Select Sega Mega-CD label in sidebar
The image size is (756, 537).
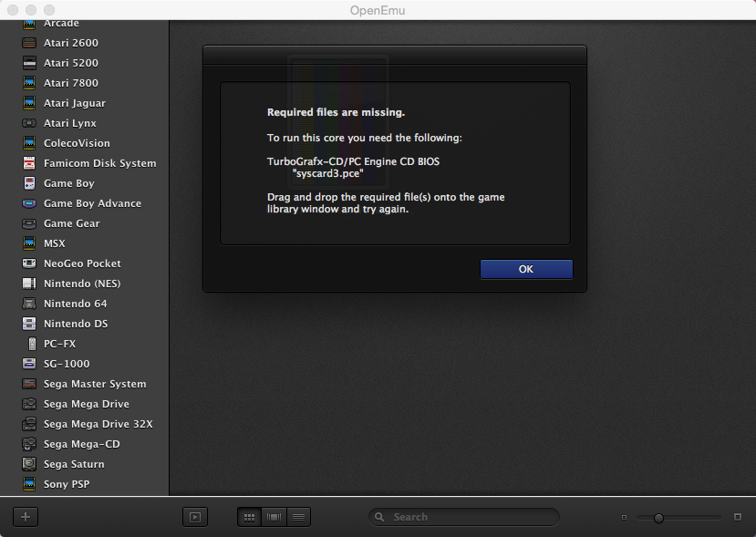[x=81, y=444]
